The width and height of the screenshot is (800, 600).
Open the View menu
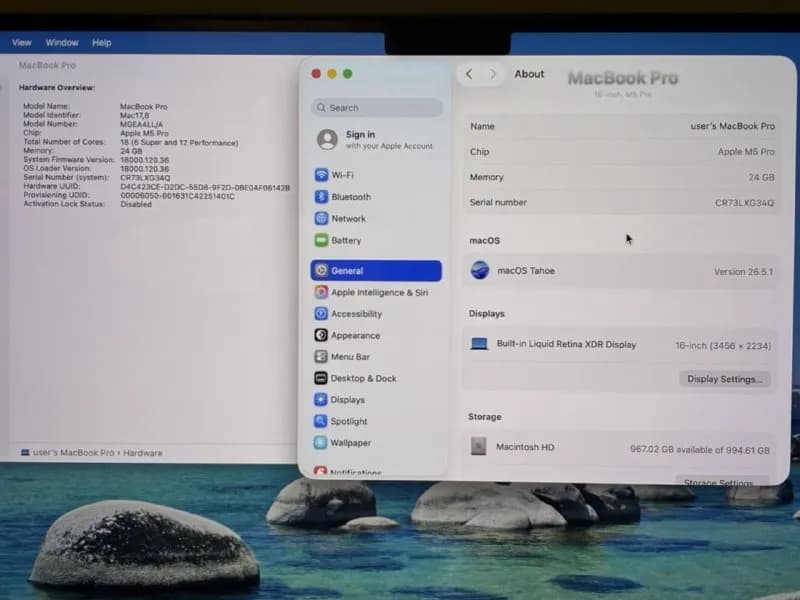coord(22,43)
